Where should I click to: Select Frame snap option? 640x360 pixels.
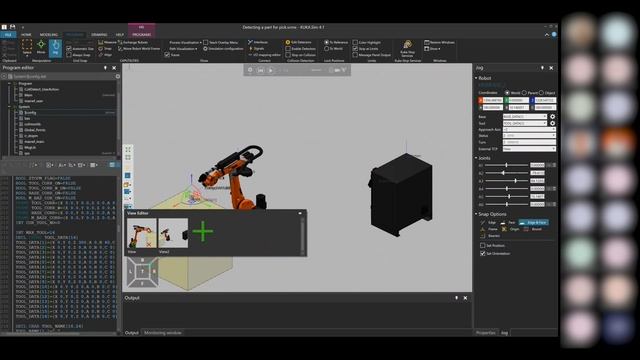(x=489, y=229)
